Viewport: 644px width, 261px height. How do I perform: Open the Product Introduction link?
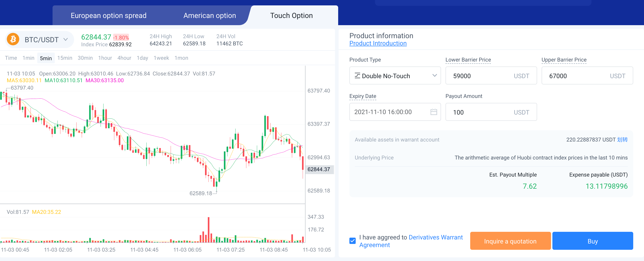coord(378,43)
